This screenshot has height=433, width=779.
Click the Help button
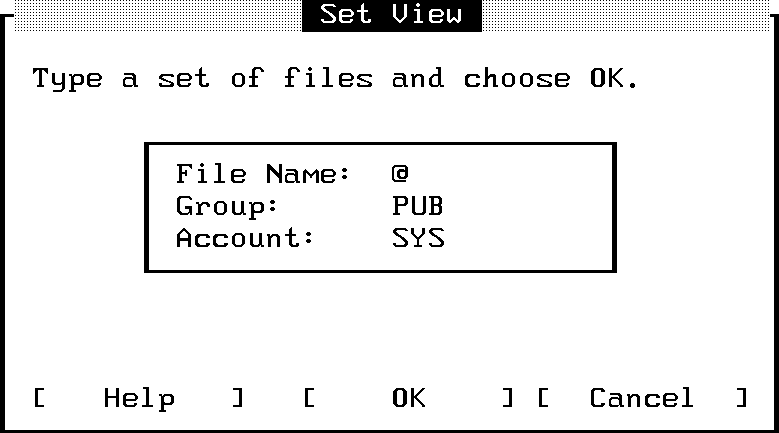[x=139, y=398]
